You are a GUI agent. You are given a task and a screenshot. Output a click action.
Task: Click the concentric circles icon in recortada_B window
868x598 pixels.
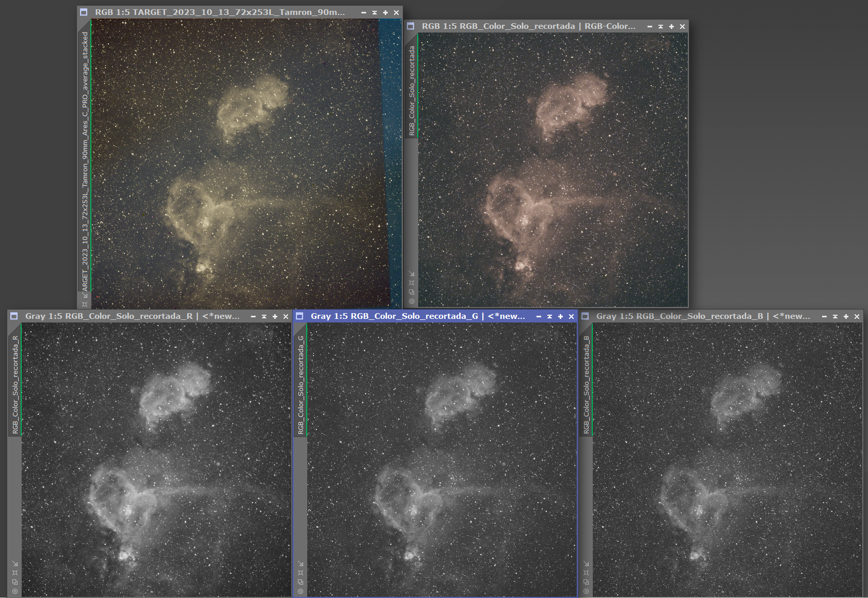(586, 591)
